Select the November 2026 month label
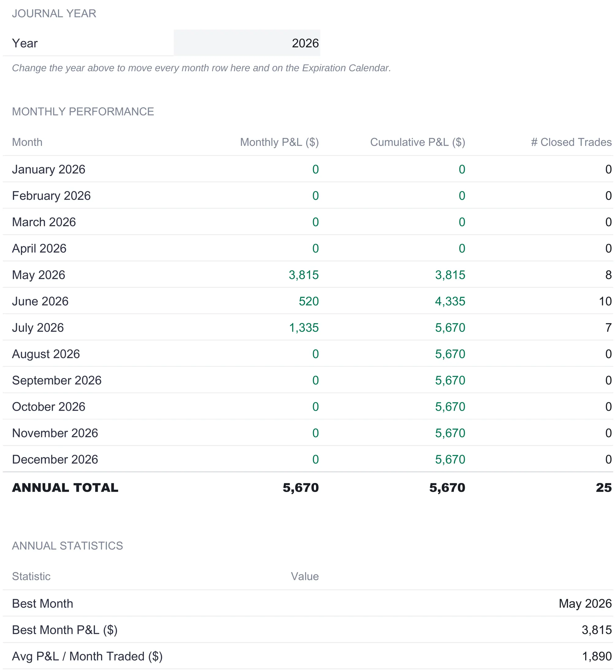 tap(55, 433)
